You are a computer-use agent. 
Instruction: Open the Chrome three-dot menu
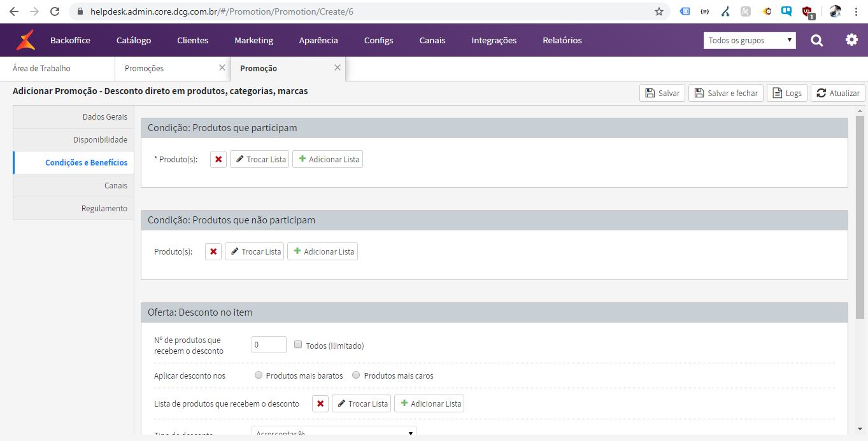[857, 11]
